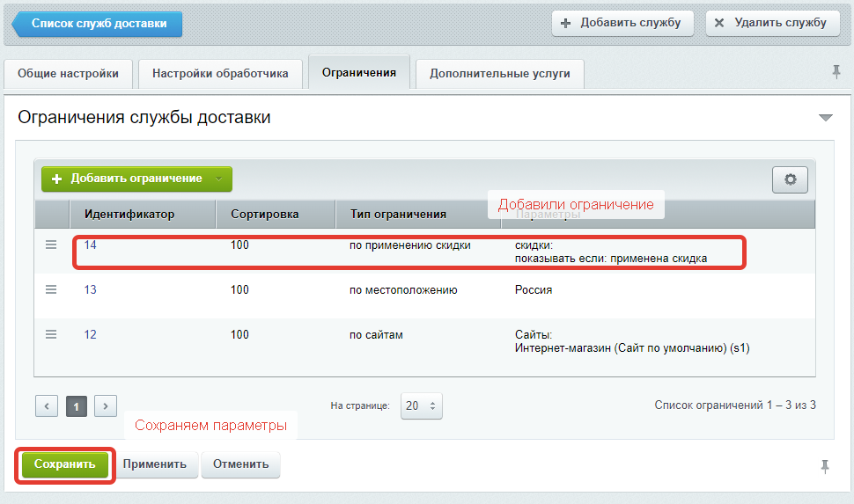Open the row actions menu for restriction 12

[51, 334]
